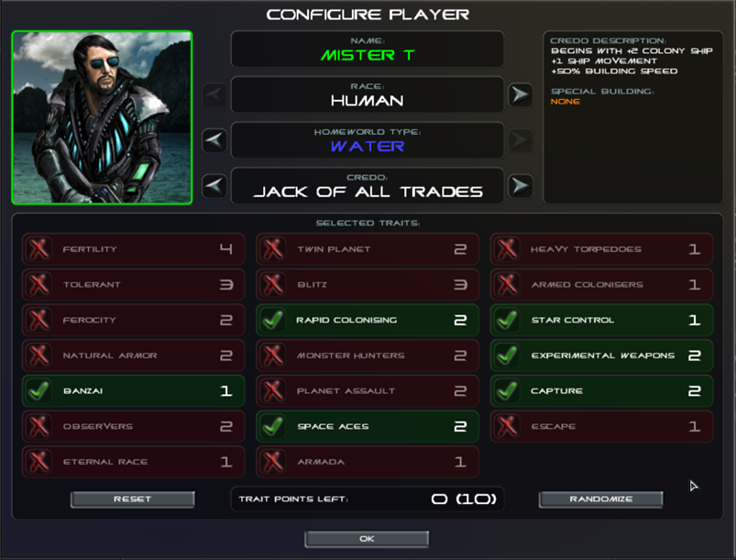Click the red X icon beside Escape
The image size is (736, 560).
click(507, 426)
